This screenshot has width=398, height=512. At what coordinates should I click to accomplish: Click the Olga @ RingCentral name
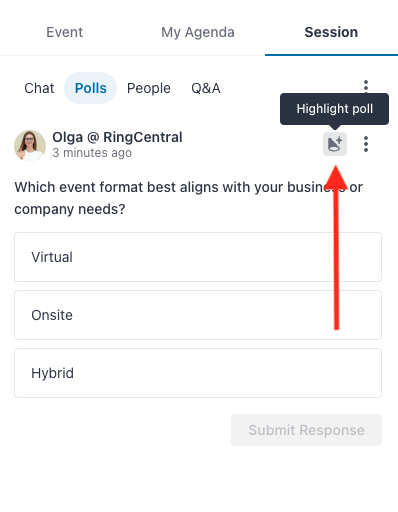[x=117, y=137]
